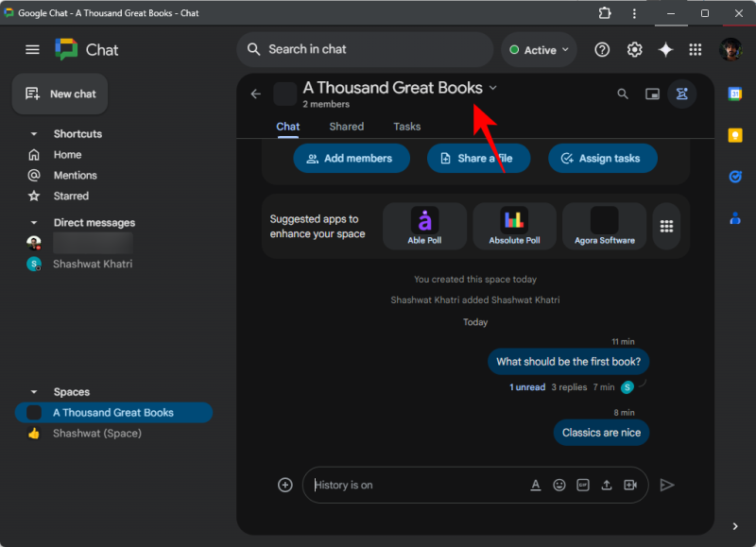The width and height of the screenshot is (756, 547).
Task: Click the Add members button
Action: click(x=351, y=159)
